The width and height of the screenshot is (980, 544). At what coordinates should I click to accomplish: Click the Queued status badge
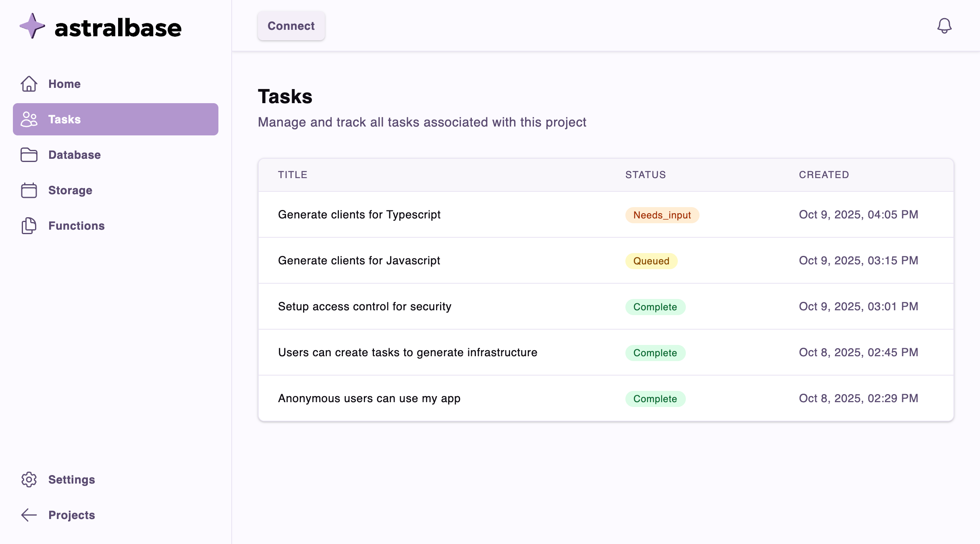(x=652, y=261)
